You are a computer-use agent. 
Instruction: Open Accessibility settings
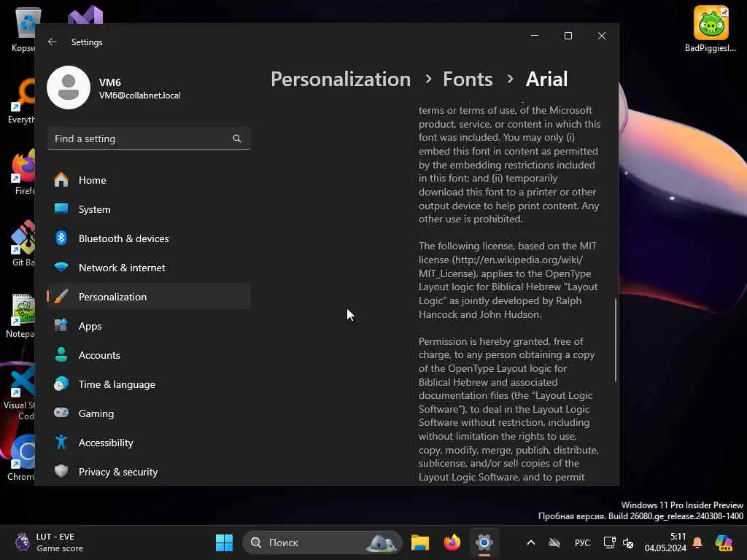tap(149, 443)
